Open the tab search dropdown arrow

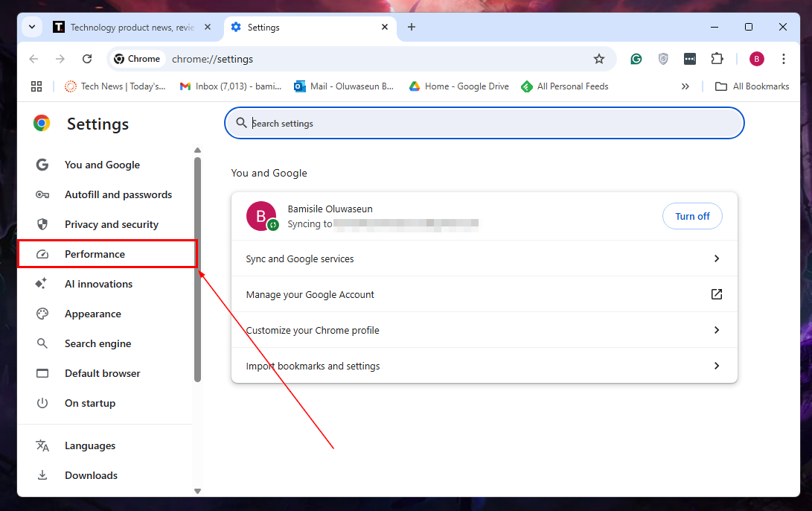(32, 28)
